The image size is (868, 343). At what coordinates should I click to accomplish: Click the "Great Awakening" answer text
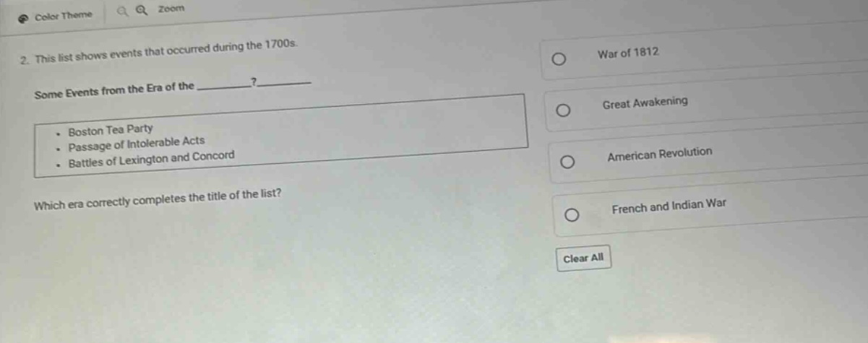click(x=645, y=103)
